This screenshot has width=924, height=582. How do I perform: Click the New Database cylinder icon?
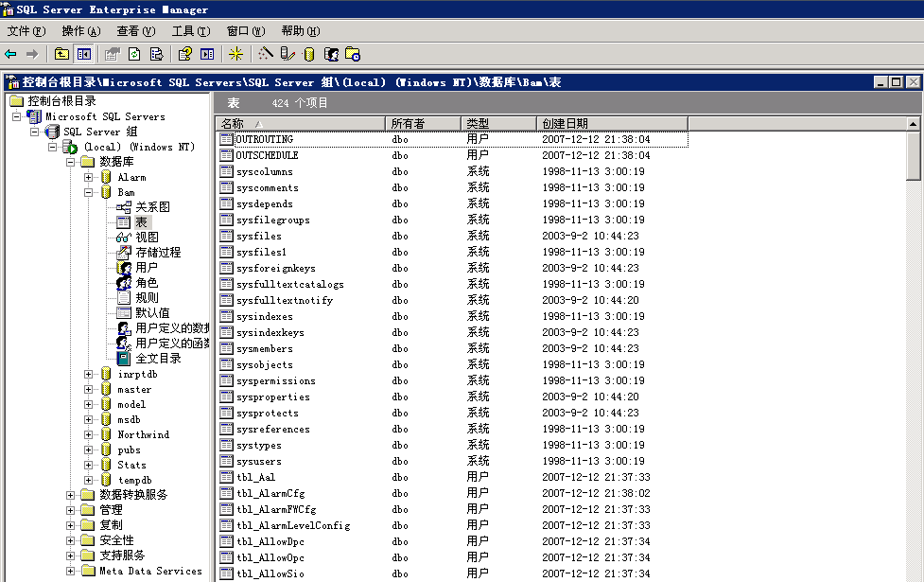pos(308,54)
